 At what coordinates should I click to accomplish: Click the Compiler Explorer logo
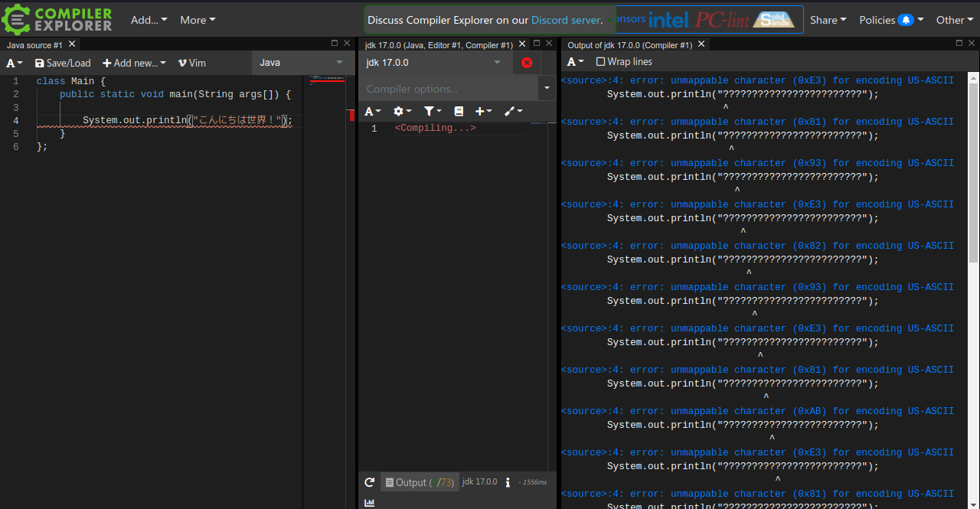pos(57,19)
